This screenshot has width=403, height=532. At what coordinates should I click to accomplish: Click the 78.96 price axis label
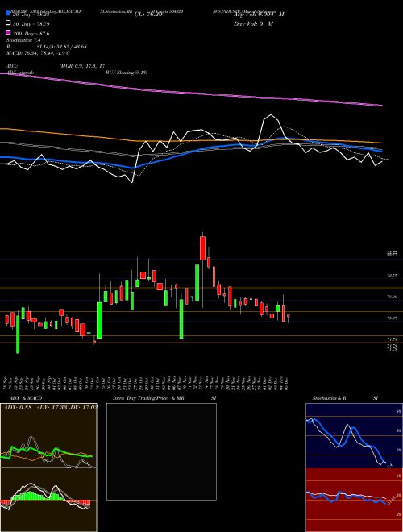(x=392, y=297)
